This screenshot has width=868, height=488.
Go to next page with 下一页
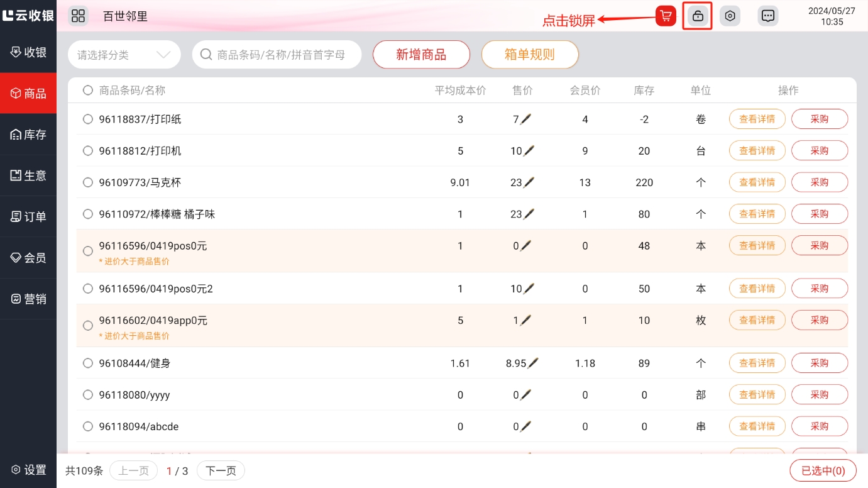coord(221,470)
